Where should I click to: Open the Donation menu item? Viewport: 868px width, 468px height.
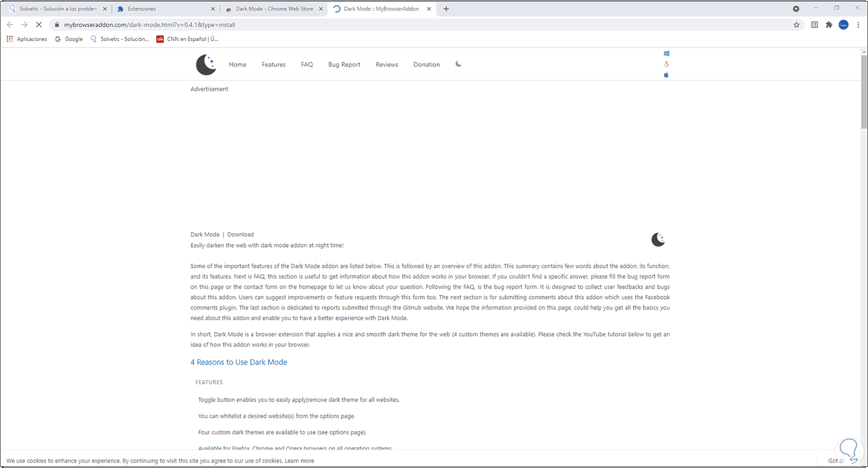point(426,65)
